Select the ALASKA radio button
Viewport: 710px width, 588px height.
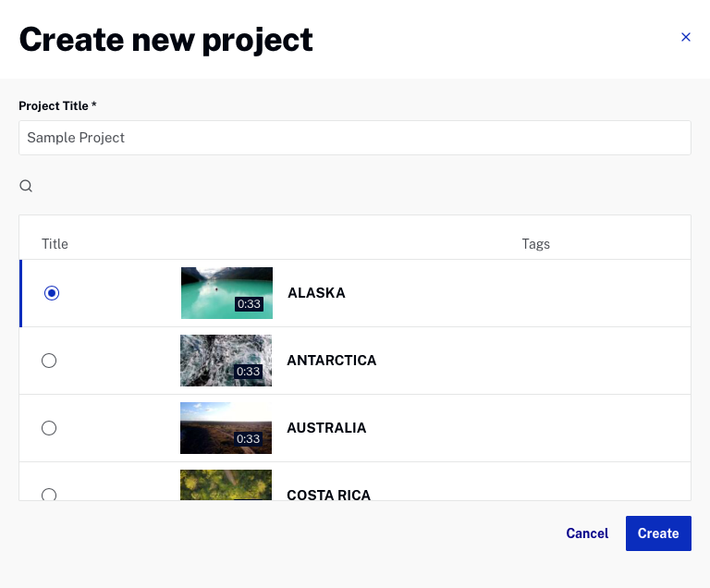(x=53, y=293)
